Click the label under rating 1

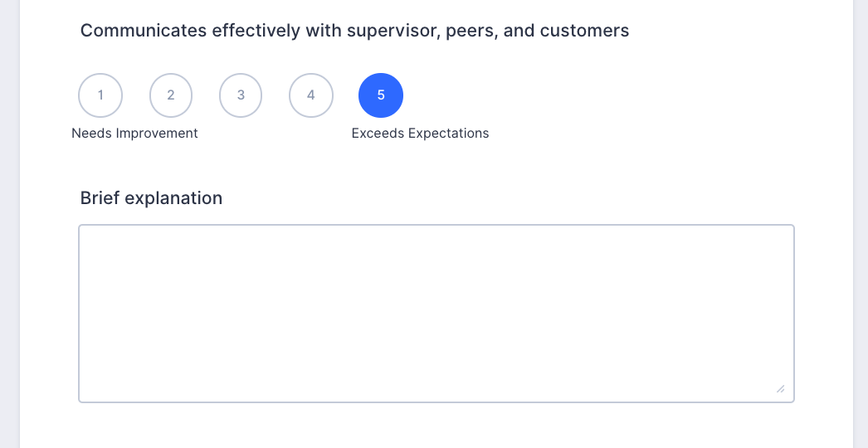[134, 134]
